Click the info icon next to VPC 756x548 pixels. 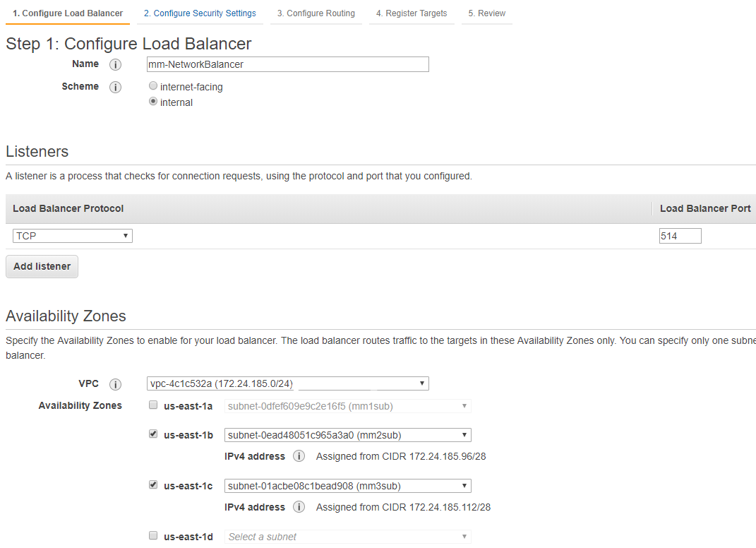click(116, 384)
